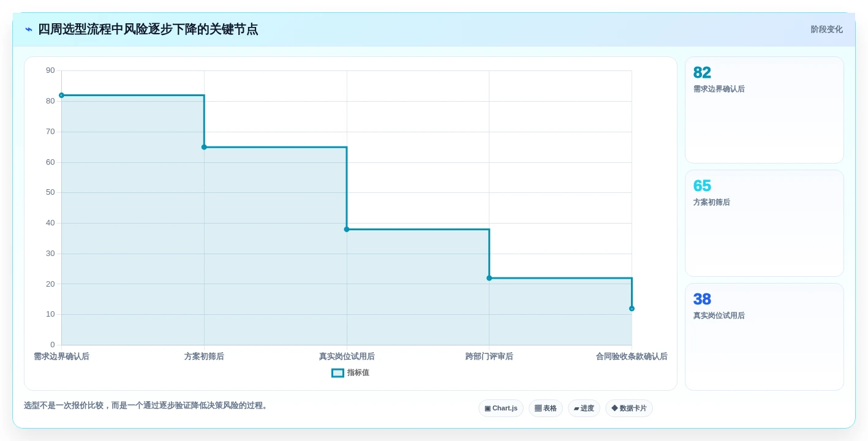This screenshot has width=868, height=441.
Task: Click y-axis label 0
Action: [x=53, y=345]
